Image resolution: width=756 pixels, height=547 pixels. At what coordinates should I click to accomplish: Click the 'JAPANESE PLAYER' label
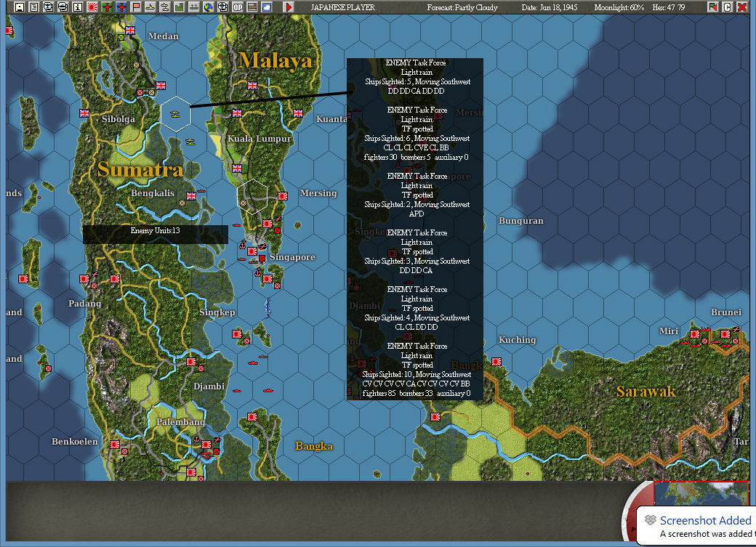tap(342, 7)
